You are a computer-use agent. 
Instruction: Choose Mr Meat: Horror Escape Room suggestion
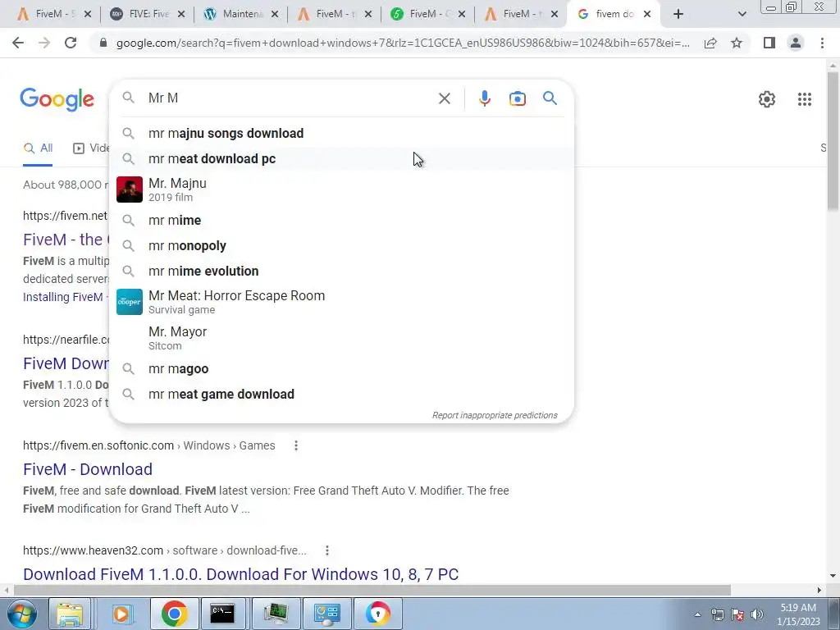click(x=341, y=302)
